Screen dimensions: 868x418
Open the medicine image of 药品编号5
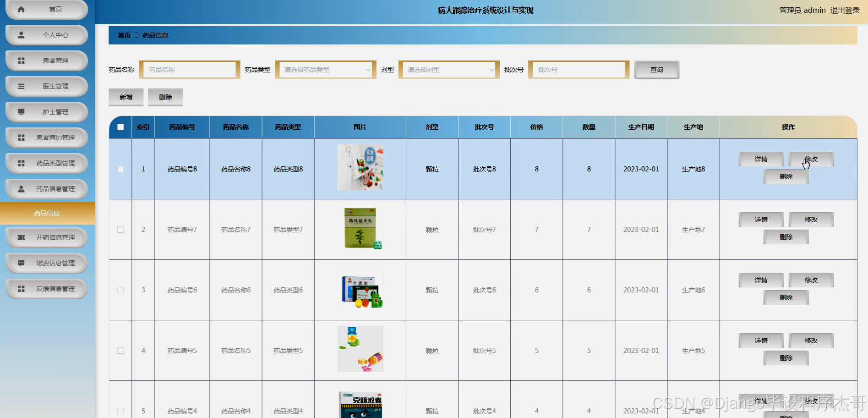pyautogui.click(x=360, y=349)
